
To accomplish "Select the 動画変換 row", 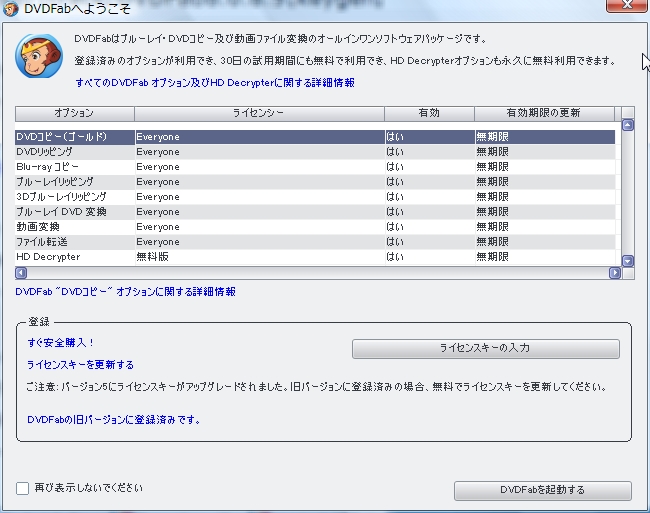I will 315,227.
